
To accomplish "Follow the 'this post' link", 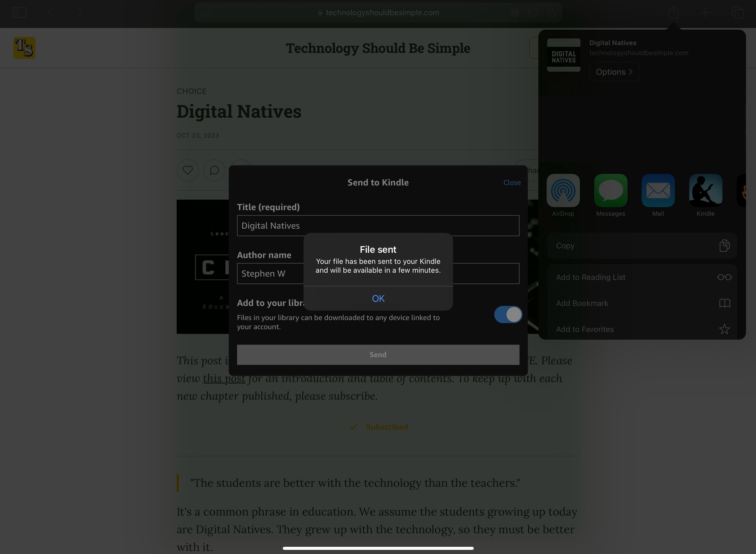I will click(224, 378).
